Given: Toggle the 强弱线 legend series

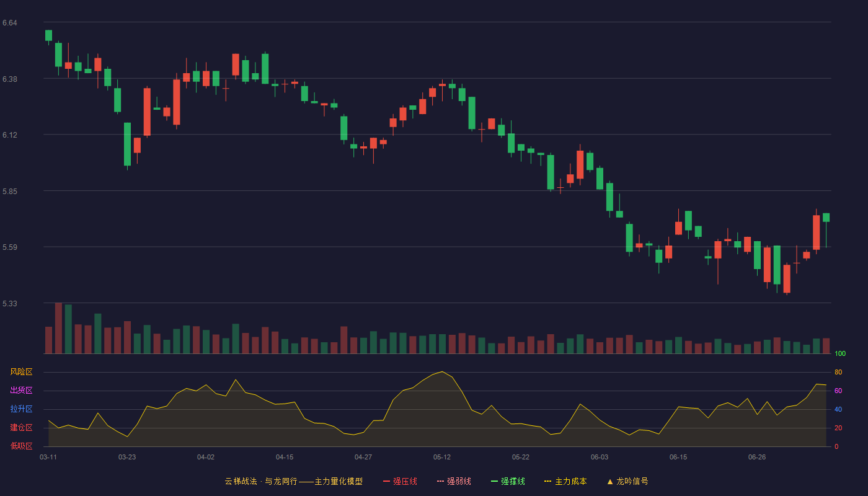Looking at the screenshot, I should click(454, 481).
